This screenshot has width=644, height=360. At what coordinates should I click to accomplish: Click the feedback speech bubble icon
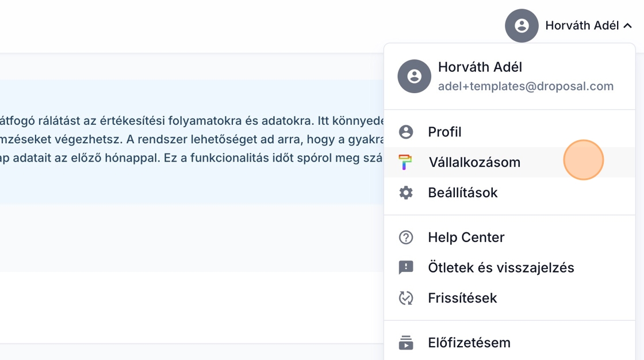click(x=406, y=267)
